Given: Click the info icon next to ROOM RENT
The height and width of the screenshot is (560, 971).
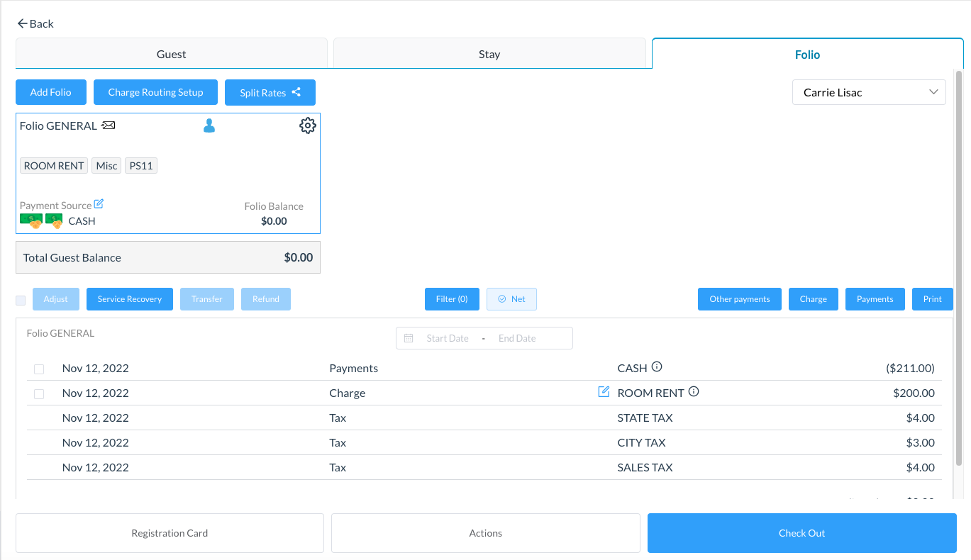Looking at the screenshot, I should pyautogui.click(x=694, y=391).
